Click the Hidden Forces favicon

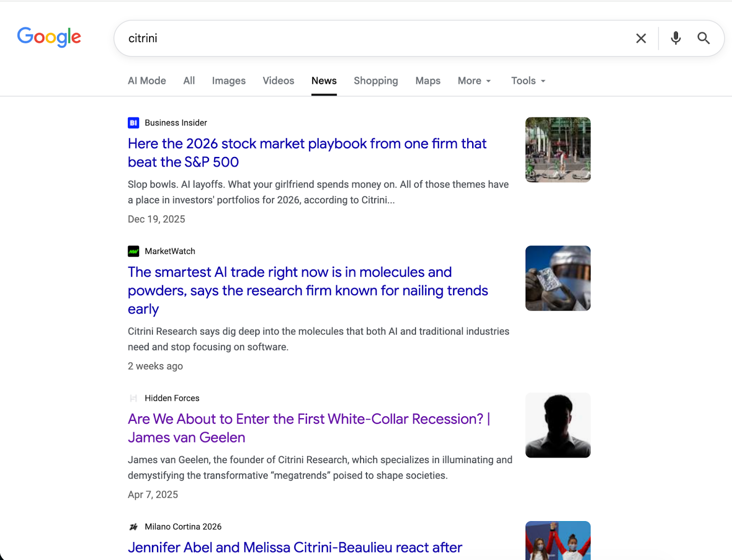tap(133, 398)
